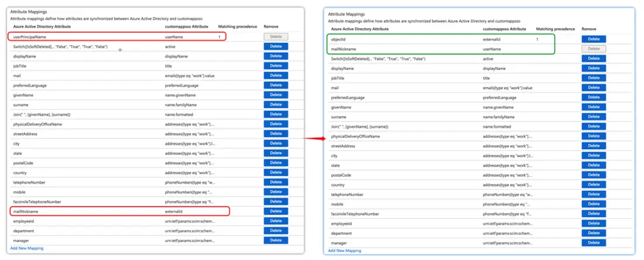The image size is (644, 260).
Task: Select mailNickname userName row in right panel
Action: point(344,49)
